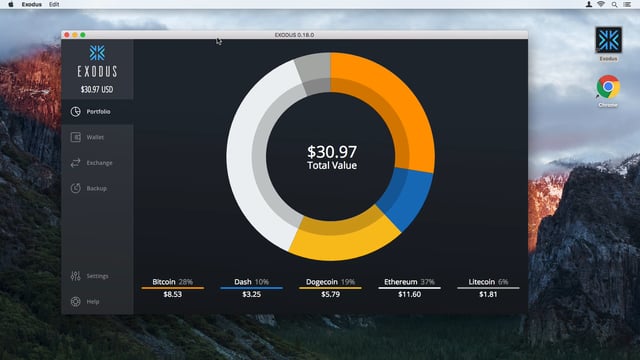The height and width of the screenshot is (360, 640).
Task: Click the $5.79 Dogecoin value
Action: pyautogui.click(x=330, y=294)
